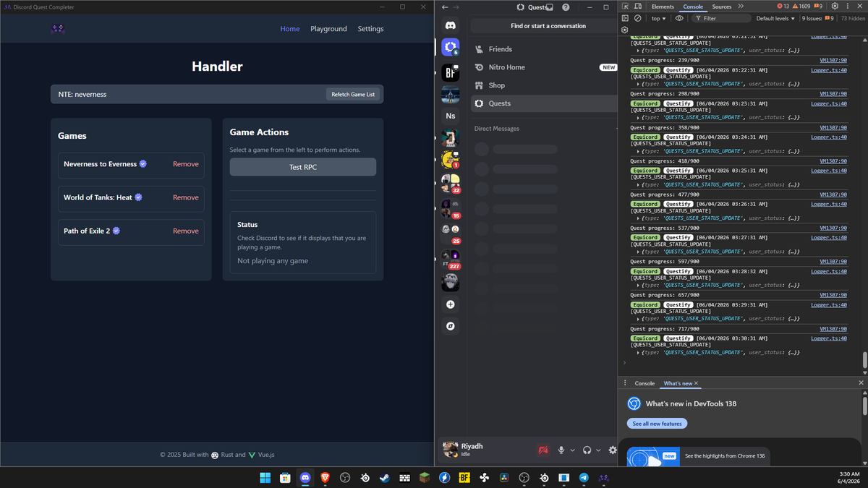
Task: Click Add a Server plus icon
Action: coord(450,304)
